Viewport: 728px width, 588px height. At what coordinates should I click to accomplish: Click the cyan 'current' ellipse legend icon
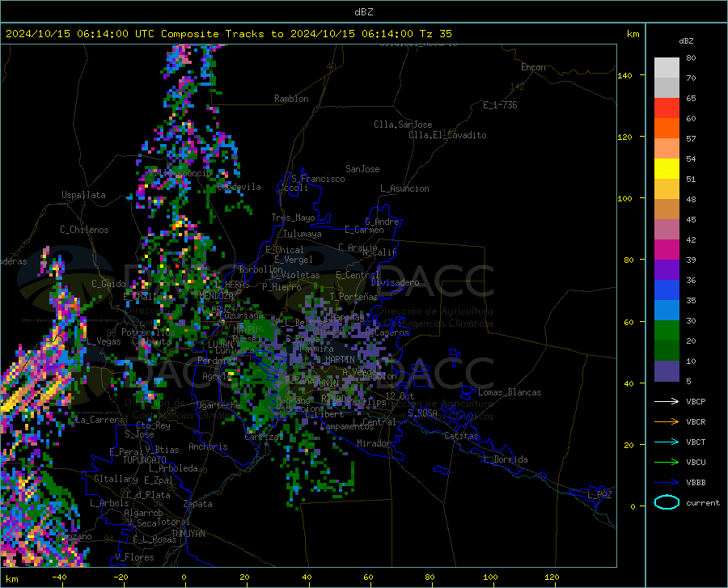[x=667, y=502]
